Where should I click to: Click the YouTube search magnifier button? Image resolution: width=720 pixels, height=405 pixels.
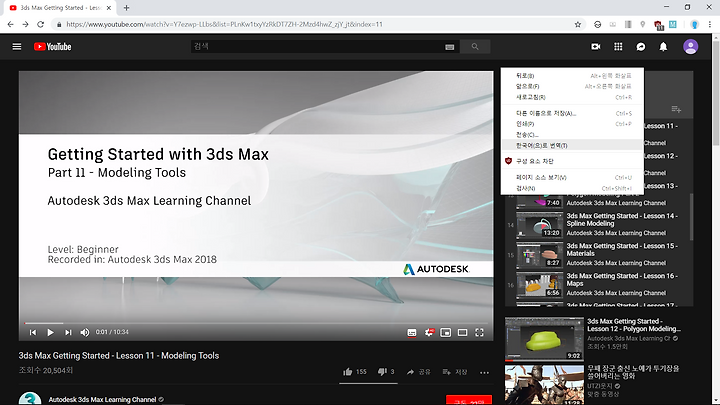tap(475, 46)
